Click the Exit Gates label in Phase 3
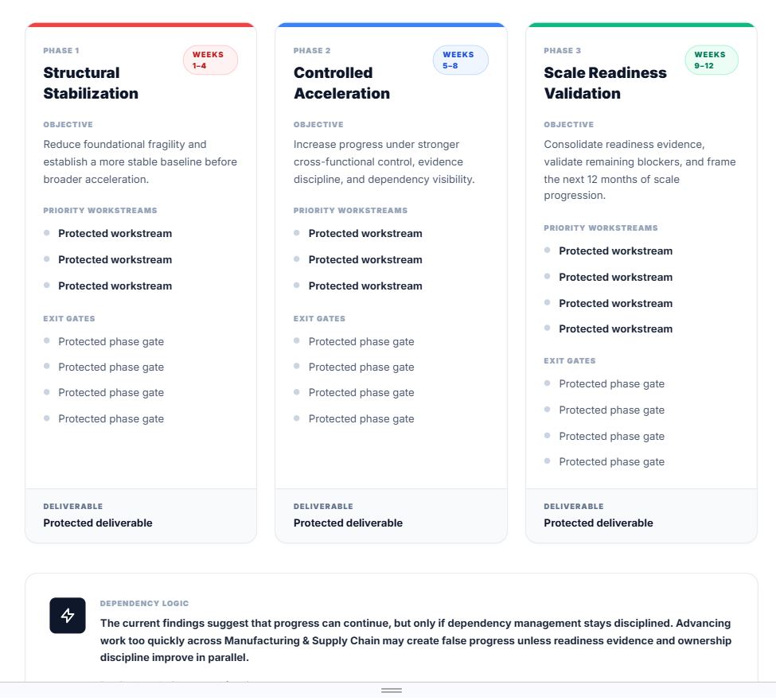The width and height of the screenshot is (776, 700). 570,361
